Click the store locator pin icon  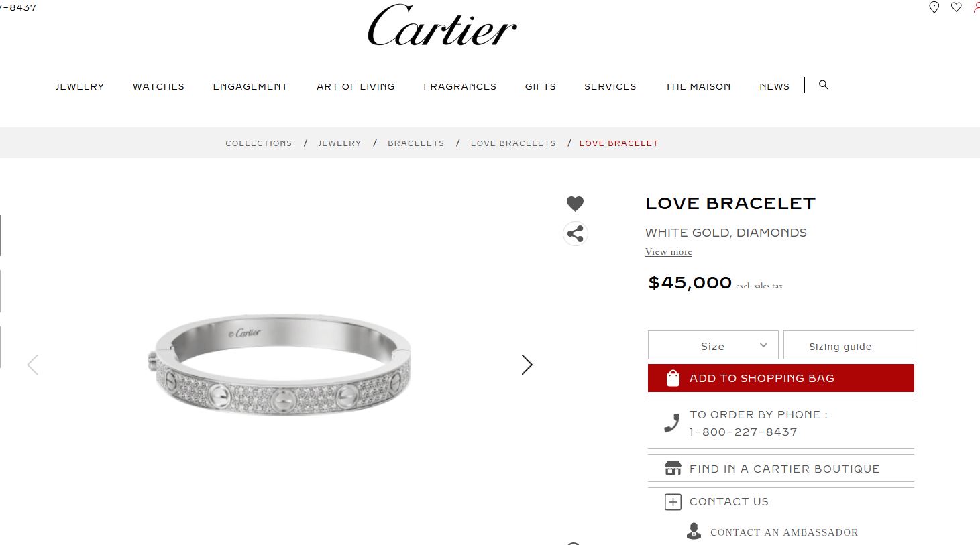pos(934,7)
